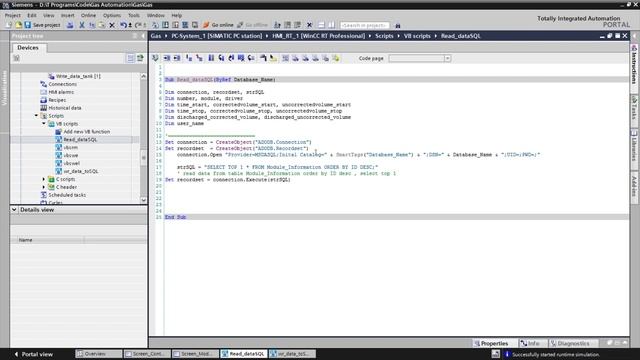Click the syntax check icon in script toolbar
Image resolution: width=640 pixels, height=360 pixels.
[155, 58]
